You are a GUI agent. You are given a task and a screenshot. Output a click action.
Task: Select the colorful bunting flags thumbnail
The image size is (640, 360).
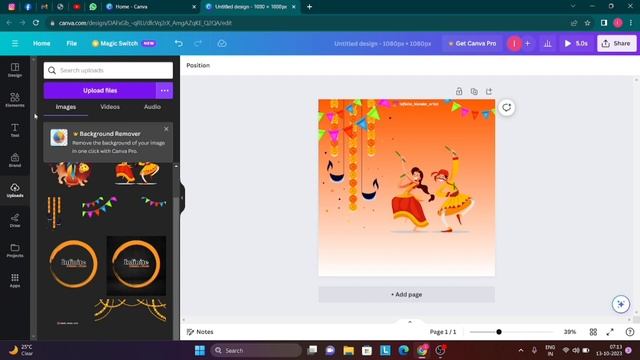pyautogui.click(x=99, y=207)
